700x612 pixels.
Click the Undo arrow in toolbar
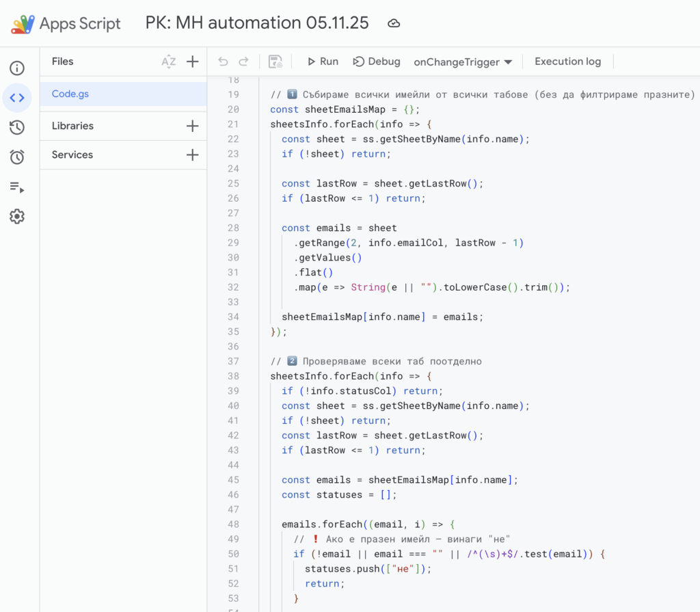223,62
